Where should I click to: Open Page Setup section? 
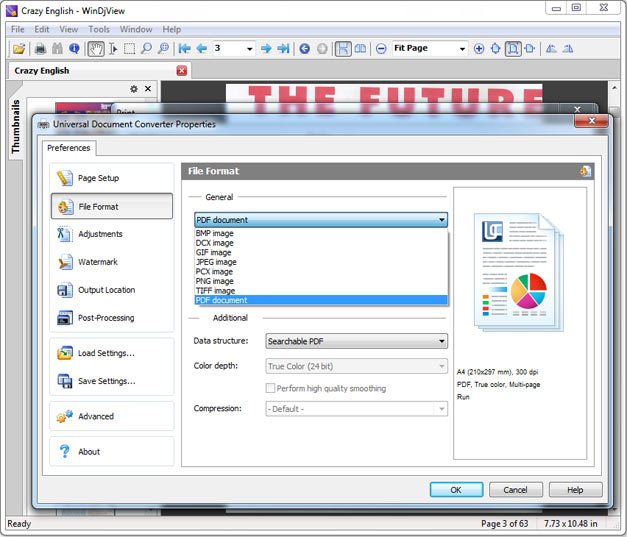112,178
